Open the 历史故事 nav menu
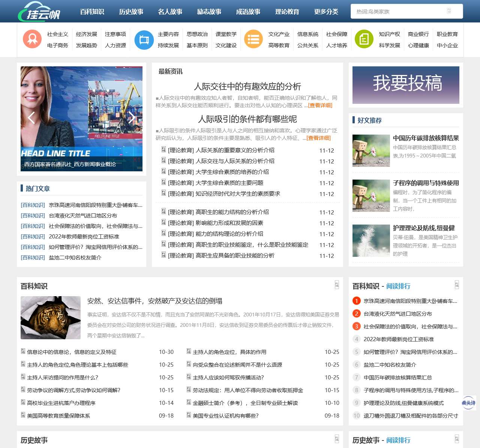Image resolution: width=480 pixels, height=448 pixels. (x=131, y=12)
